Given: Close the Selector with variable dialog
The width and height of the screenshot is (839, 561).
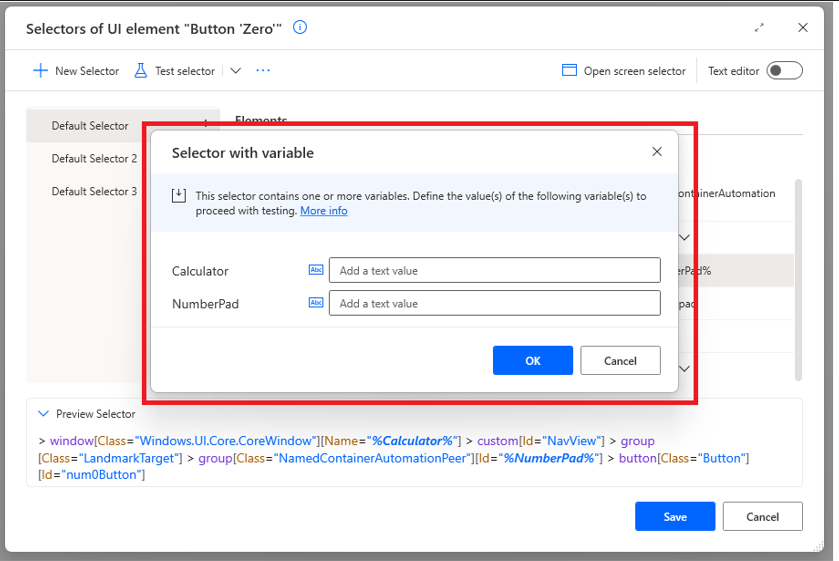Looking at the screenshot, I should [657, 152].
